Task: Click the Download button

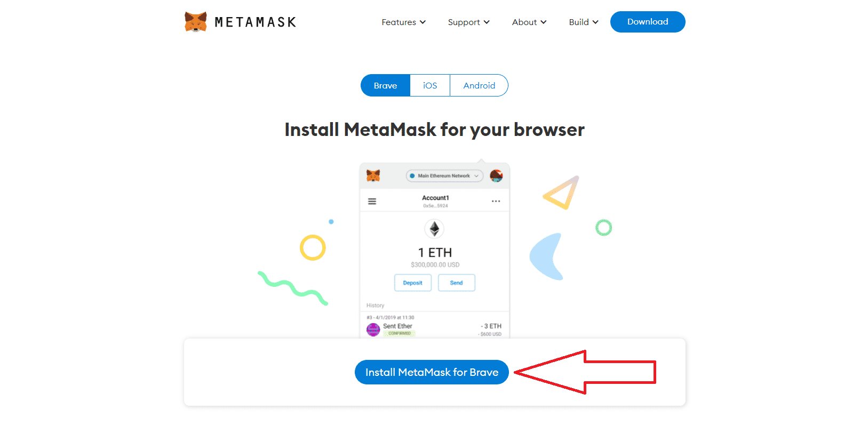Action: (648, 22)
